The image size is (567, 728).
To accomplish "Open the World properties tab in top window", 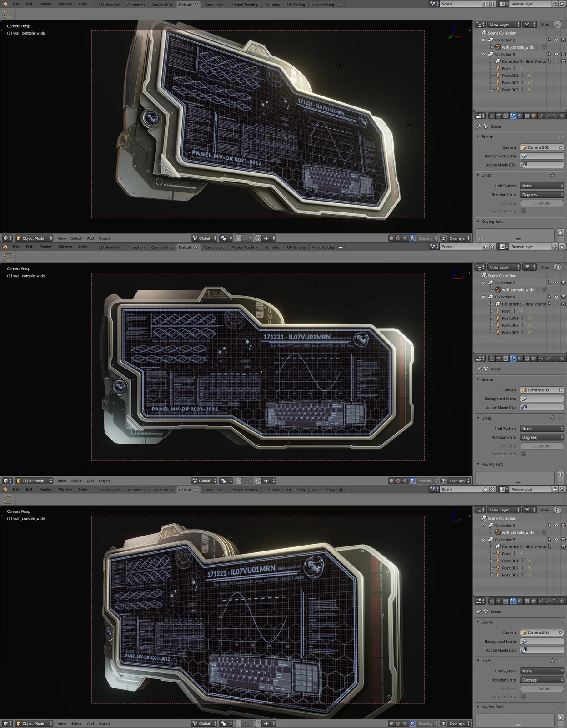I will (520, 116).
